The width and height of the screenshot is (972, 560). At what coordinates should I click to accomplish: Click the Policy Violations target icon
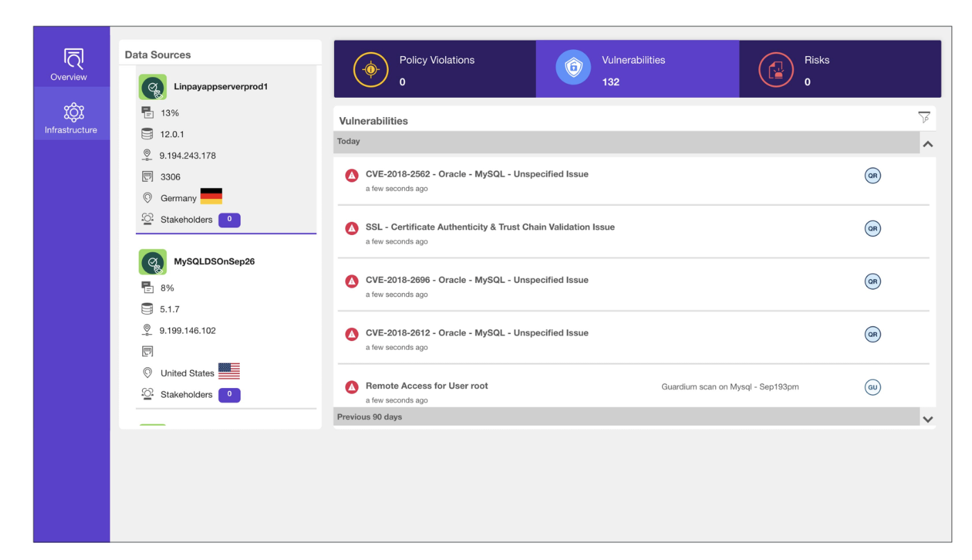pyautogui.click(x=371, y=69)
